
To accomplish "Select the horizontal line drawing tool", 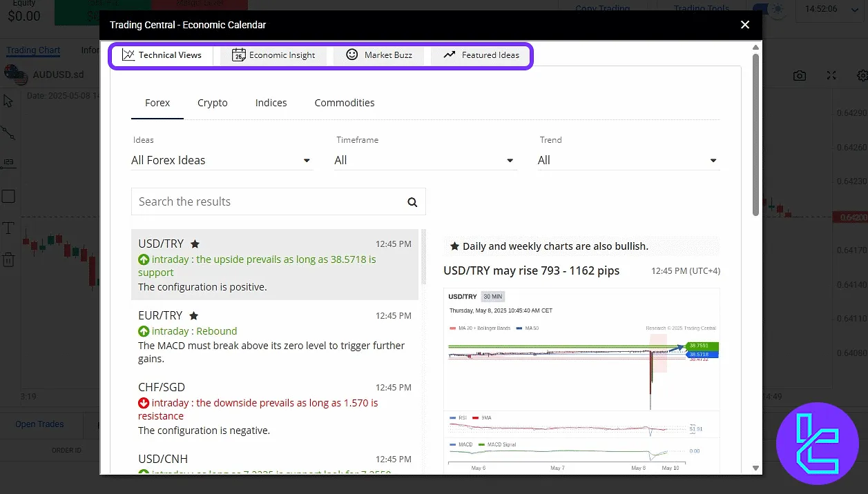I will click(x=8, y=163).
